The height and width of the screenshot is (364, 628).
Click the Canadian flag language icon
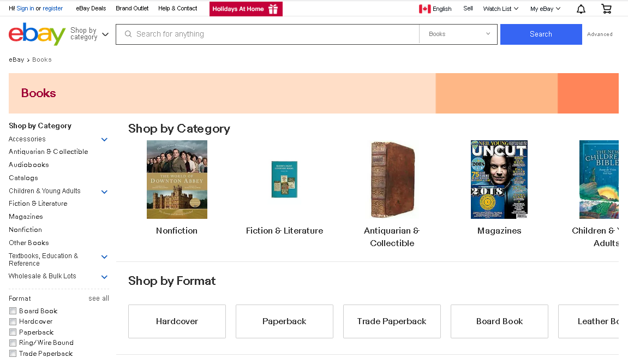pyautogui.click(x=424, y=9)
